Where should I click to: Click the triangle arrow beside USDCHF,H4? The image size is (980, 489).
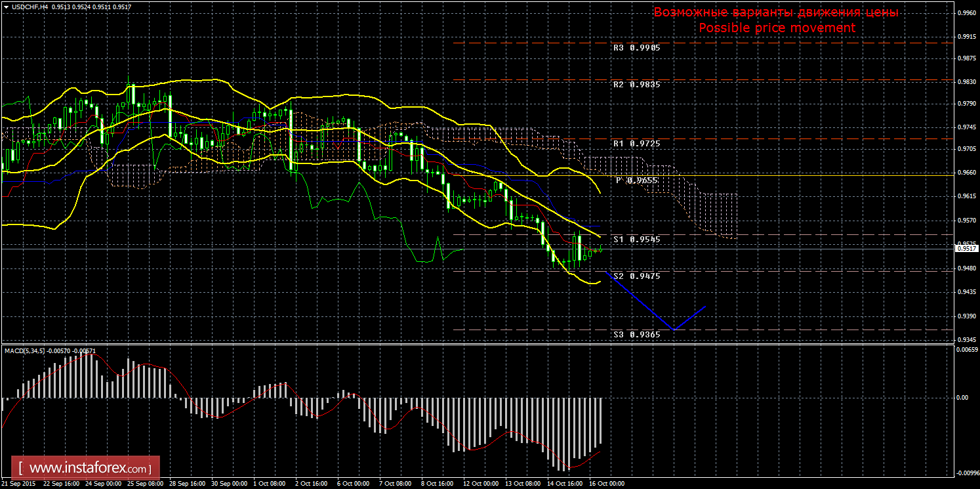(6, 7)
